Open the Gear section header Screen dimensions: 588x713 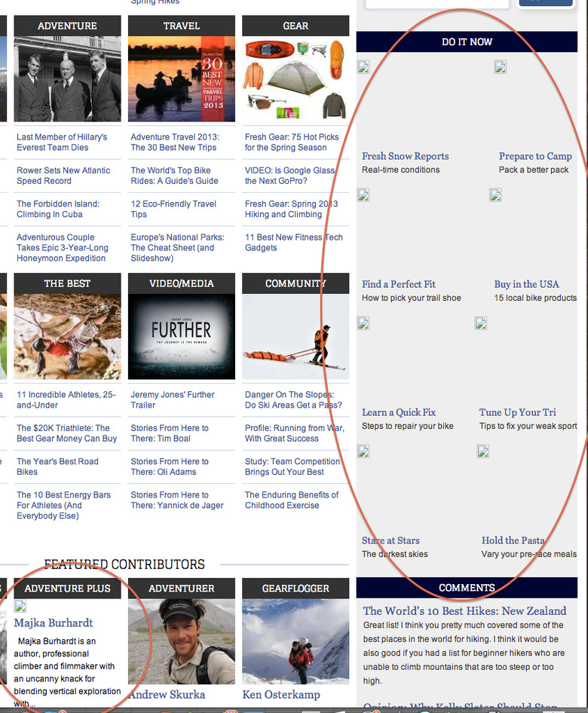point(296,26)
